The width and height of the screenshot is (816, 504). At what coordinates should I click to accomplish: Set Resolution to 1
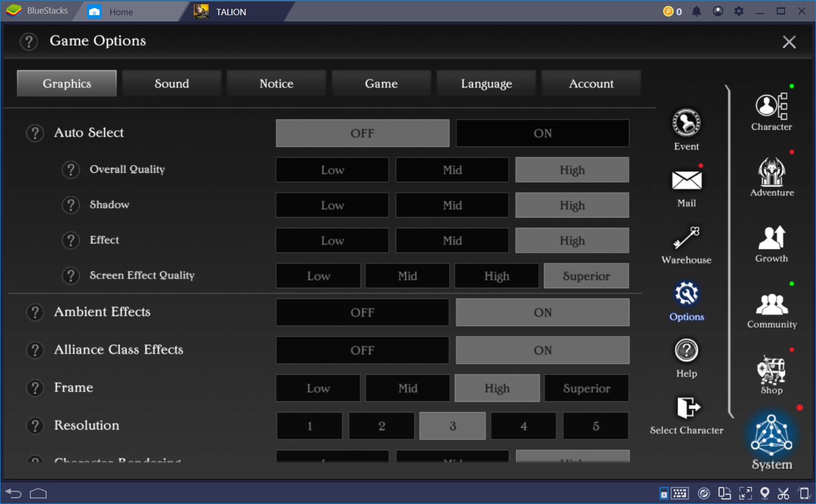click(310, 426)
